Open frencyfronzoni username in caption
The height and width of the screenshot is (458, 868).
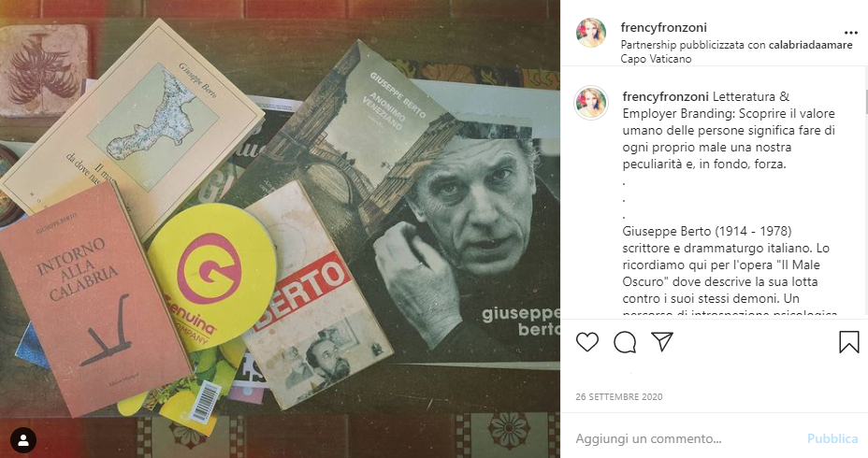(x=665, y=97)
